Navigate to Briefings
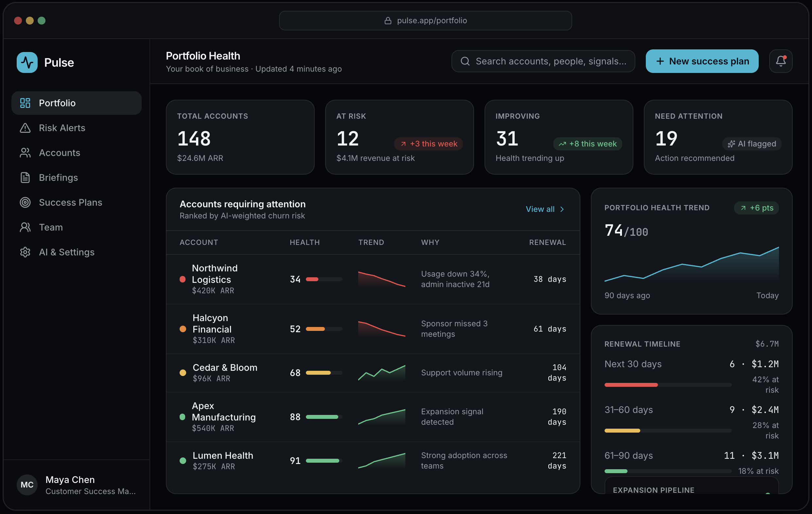 click(77, 177)
